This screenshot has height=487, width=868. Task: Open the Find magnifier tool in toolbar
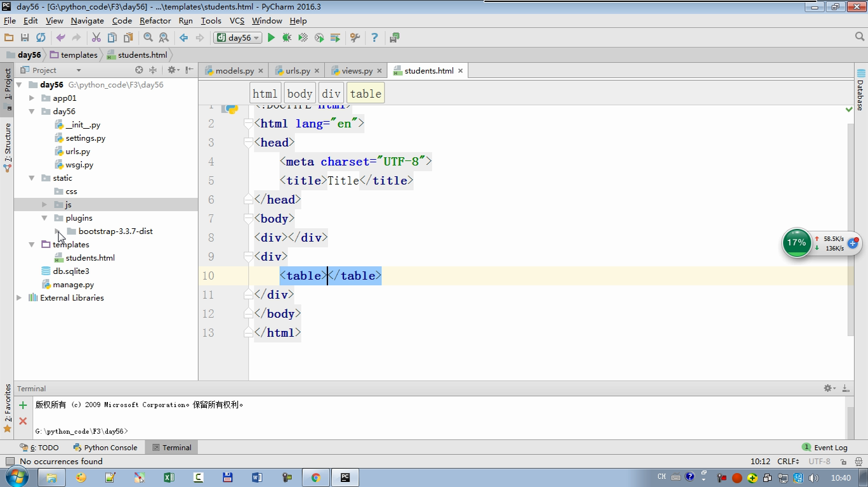pyautogui.click(x=148, y=38)
